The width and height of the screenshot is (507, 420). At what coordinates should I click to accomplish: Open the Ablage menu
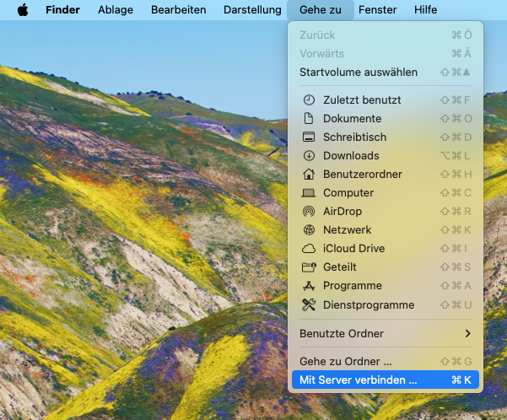click(x=116, y=10)
